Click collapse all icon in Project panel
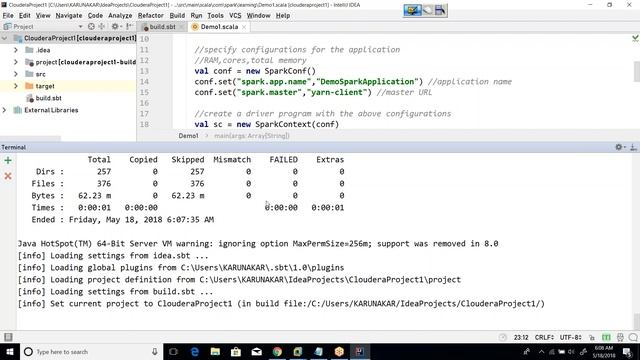640x360 pixels. coord(101,27)
